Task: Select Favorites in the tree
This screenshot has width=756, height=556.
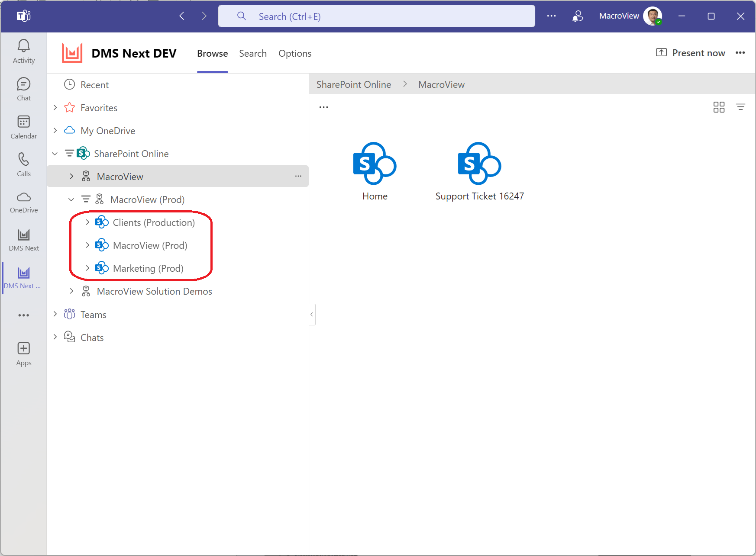Action: point(99,108)
